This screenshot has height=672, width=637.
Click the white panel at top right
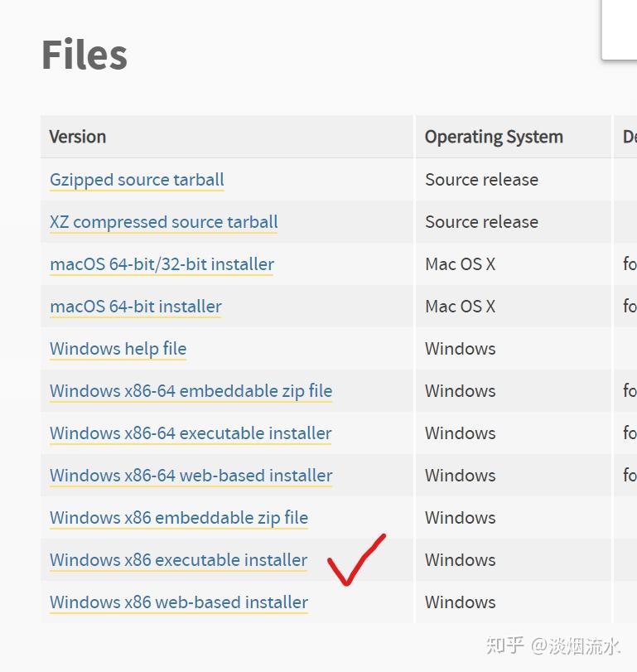[x=620, y=29]
